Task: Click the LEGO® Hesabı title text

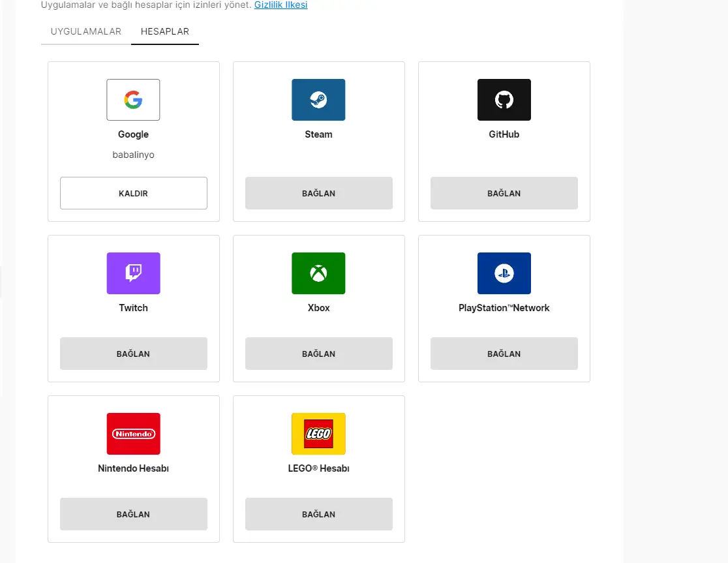Action: point(318,469)
